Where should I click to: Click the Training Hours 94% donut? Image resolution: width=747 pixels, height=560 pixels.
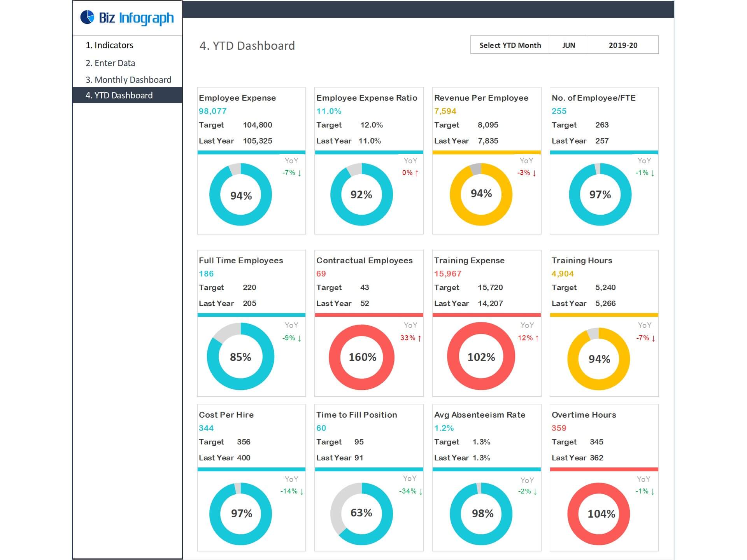point(598,359)
